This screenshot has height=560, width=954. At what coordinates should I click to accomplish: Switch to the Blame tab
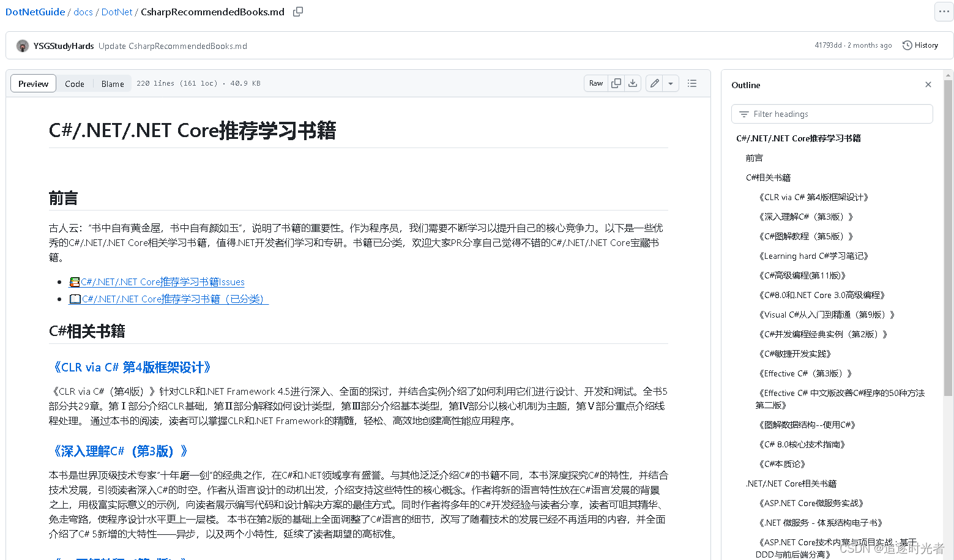(x=112, y=83)
